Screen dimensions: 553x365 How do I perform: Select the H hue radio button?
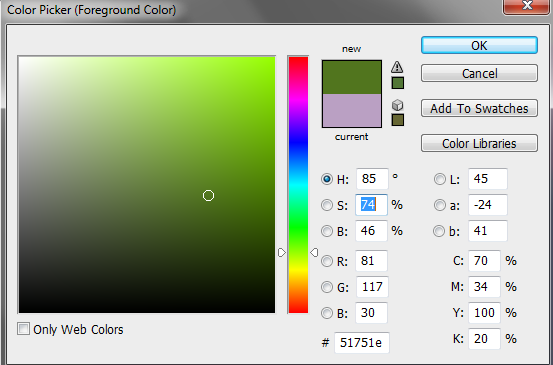pos(327,179)
